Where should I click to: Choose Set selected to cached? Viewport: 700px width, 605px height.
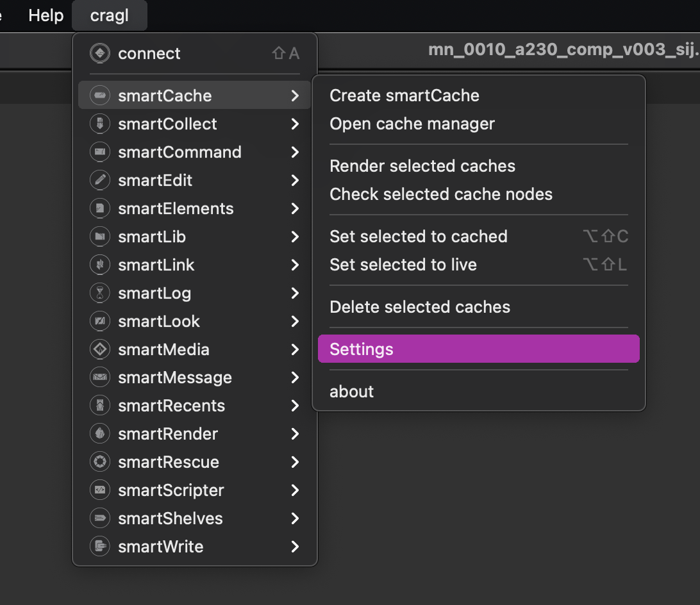point(419,236)
